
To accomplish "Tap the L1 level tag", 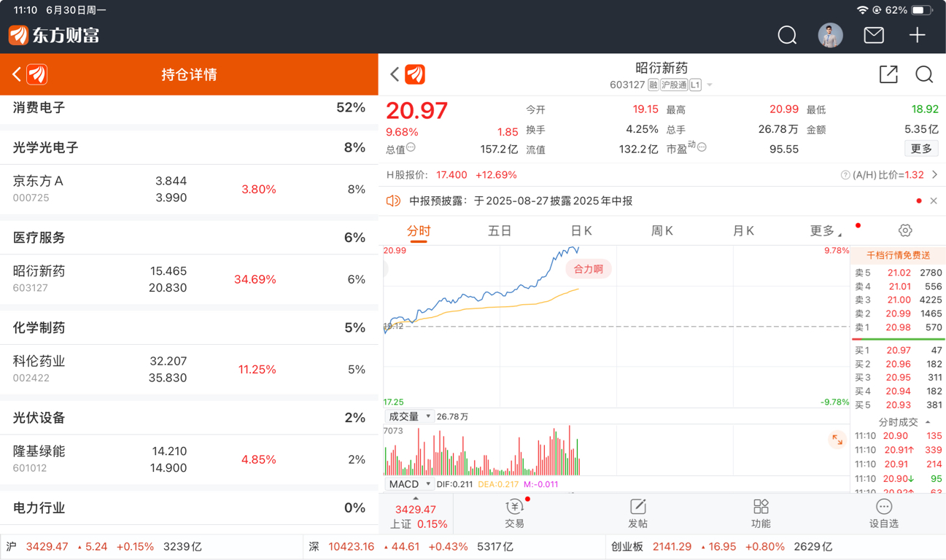I will coord(696,85).
